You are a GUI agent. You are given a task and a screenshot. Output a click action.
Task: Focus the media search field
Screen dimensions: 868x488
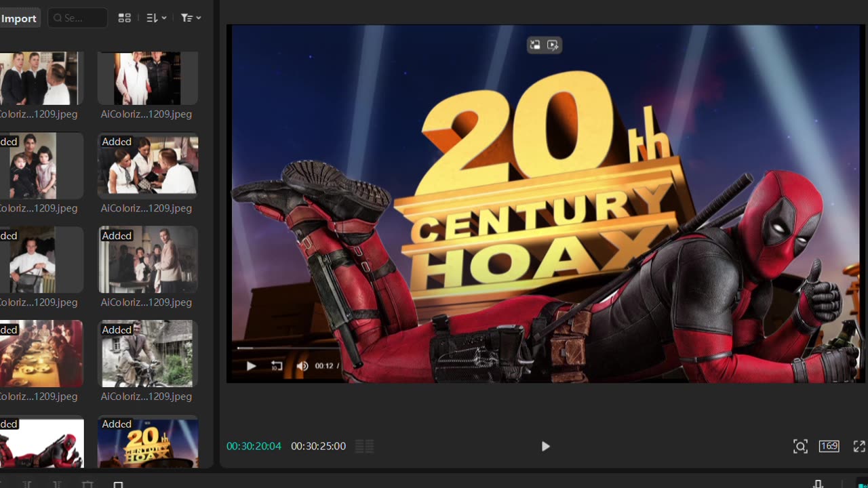point(77,18)
